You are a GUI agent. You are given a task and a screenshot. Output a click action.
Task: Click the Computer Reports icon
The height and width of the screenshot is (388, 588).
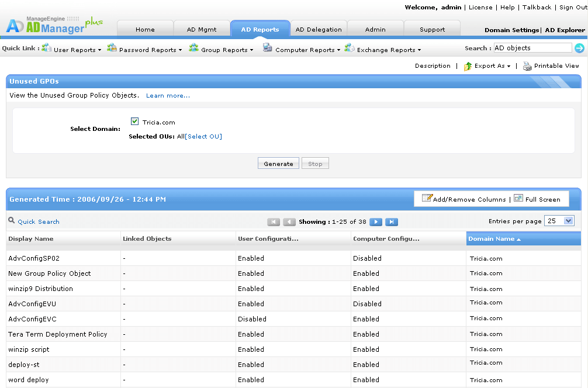(x=267, y=47)
